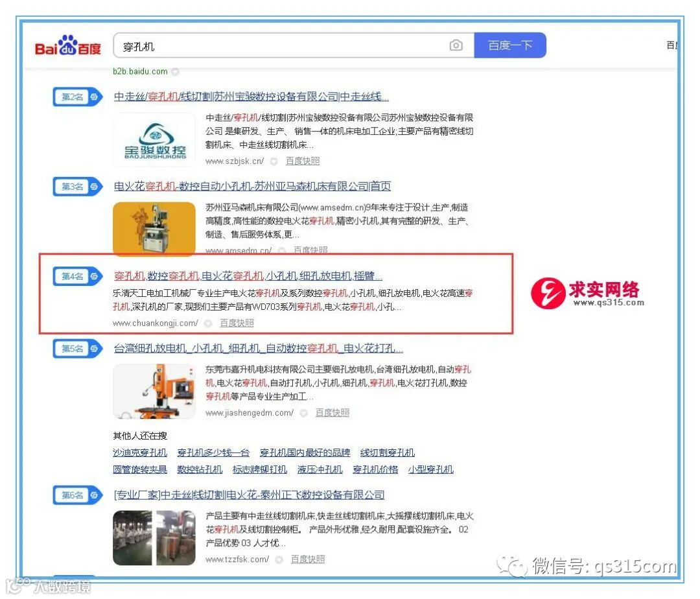The width and height of the screenshot is (700, 599).
Task: Open the 电火花穿孔机-数控自动小孔机 result title
Action: [x=252, y=186]
